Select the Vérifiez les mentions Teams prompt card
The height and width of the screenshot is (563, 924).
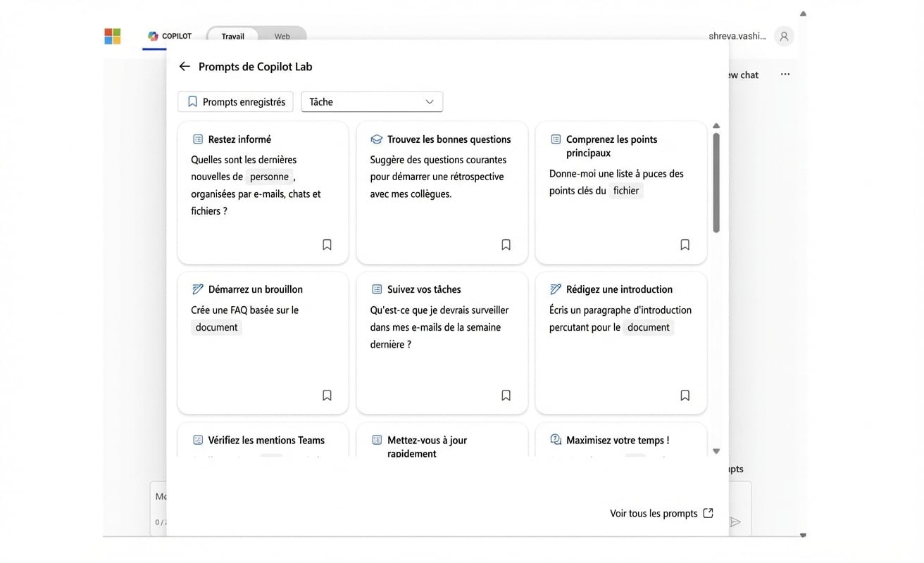pos(263,441)
